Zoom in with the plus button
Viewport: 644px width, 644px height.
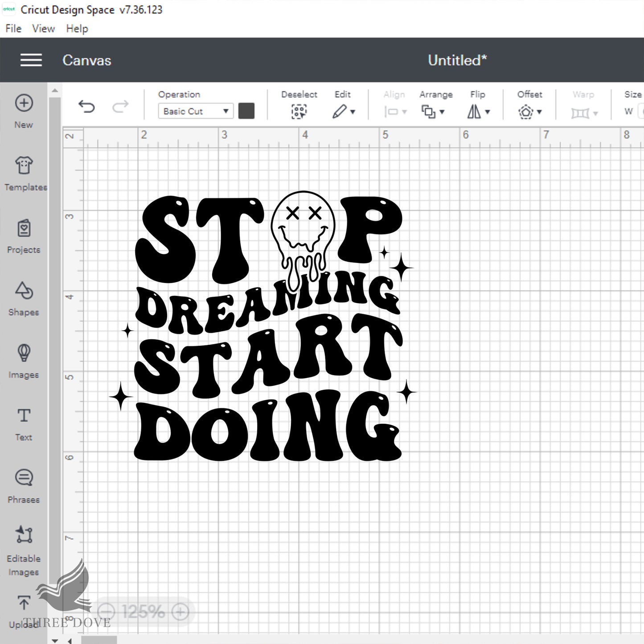(180, 611)
